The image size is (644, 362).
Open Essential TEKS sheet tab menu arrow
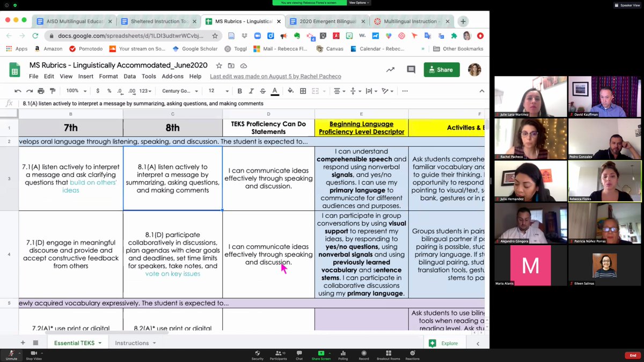pyautogui.click(x=100, y=343)
